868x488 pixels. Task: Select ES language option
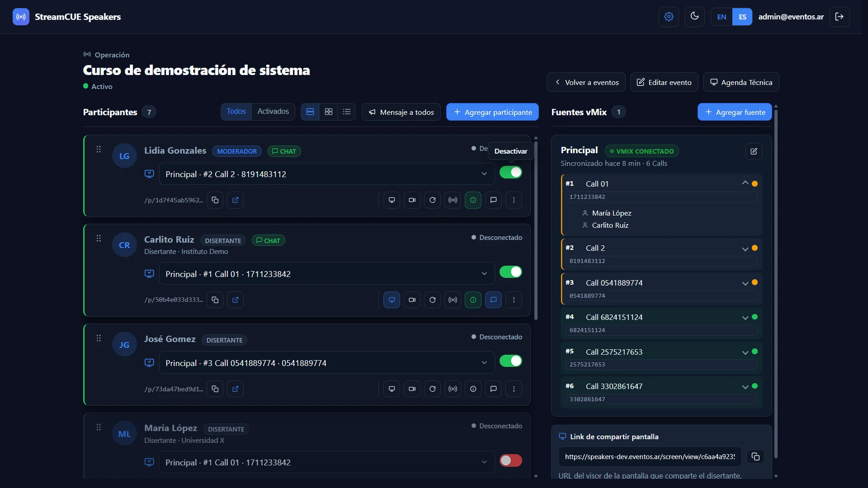(x=742, y=17)
